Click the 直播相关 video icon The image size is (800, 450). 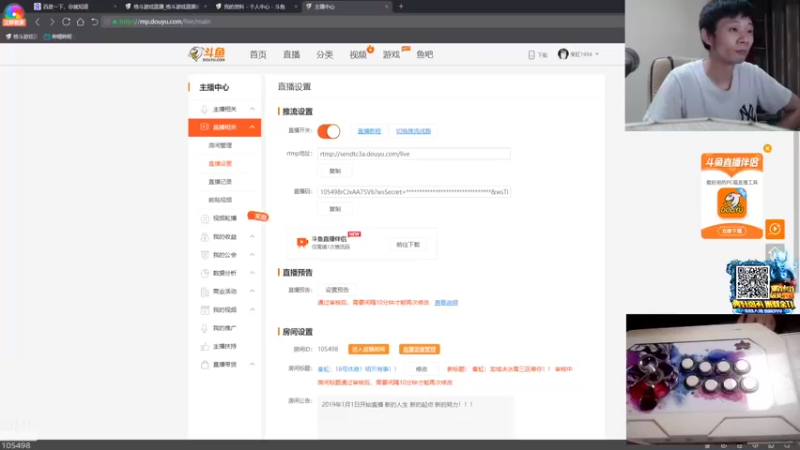click(x=204, y=127)
